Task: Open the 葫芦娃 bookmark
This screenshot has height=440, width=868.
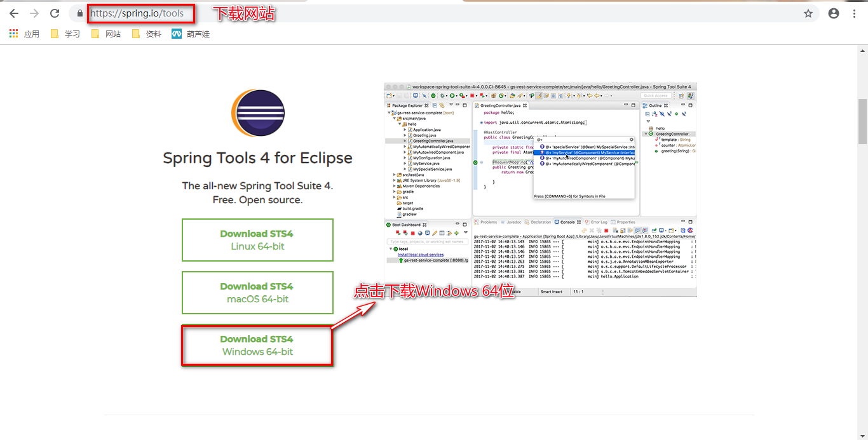Action: [x=191, y=34]
